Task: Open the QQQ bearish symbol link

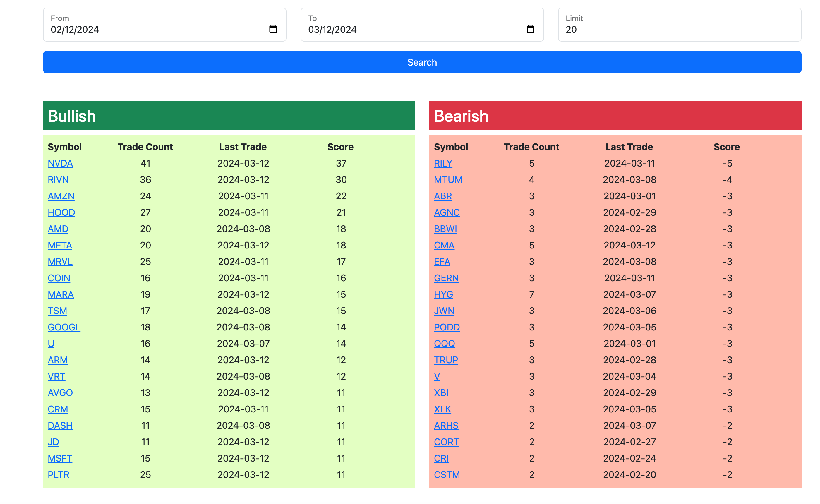Action: pos(445,343)
